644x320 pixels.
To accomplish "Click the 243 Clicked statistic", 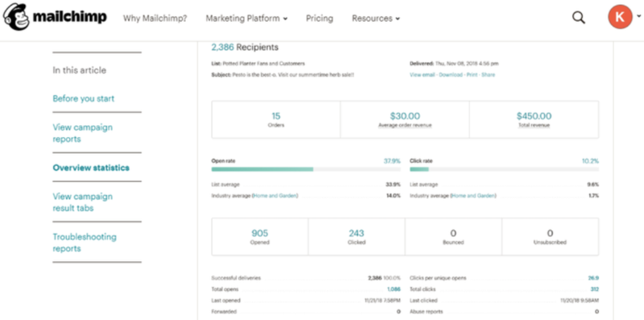I will (x=357, y=237).
